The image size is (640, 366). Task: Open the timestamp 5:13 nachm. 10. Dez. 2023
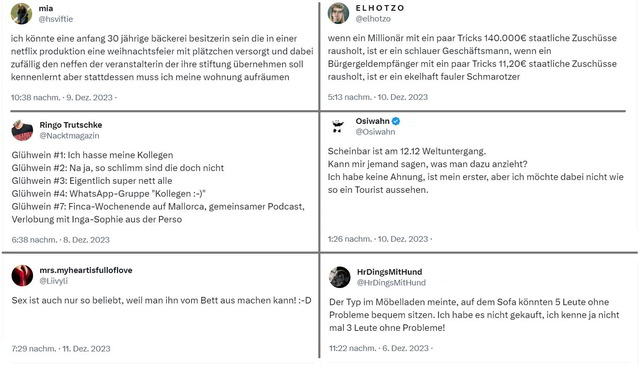(x=378, y=97)
